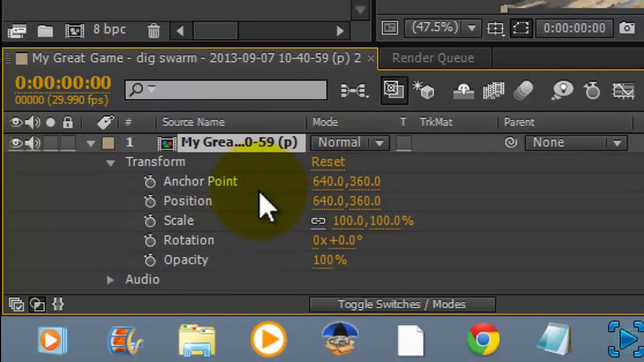644x362 pixels.
Task: Toggle the Frame Blending filmstrip icon
Action: point(493,90)
